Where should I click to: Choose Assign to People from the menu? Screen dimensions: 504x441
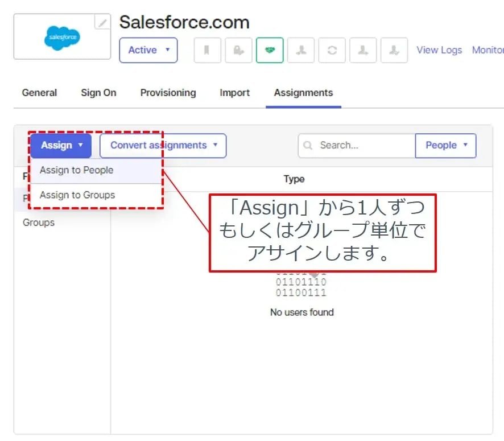(76, 170)
